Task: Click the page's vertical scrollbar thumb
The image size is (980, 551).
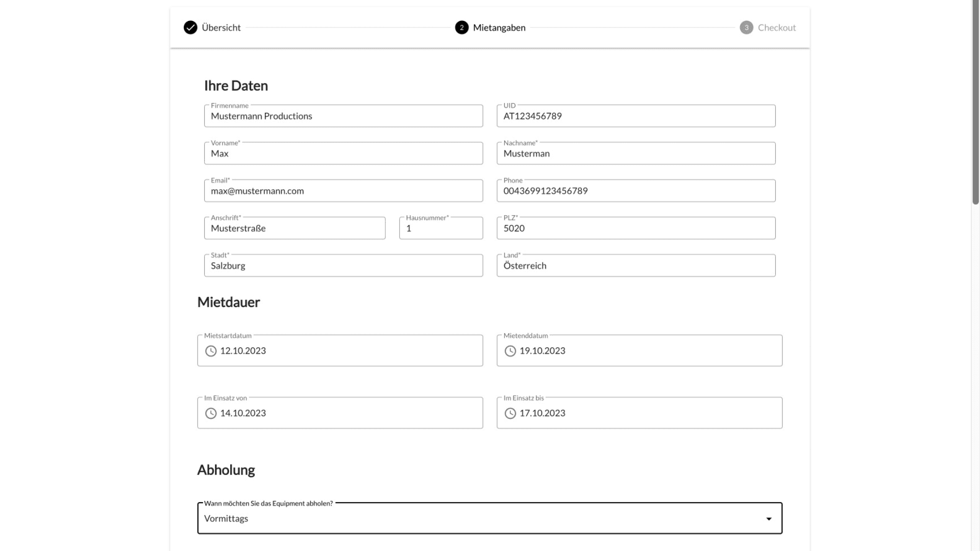Action: (x=975, y=102)
